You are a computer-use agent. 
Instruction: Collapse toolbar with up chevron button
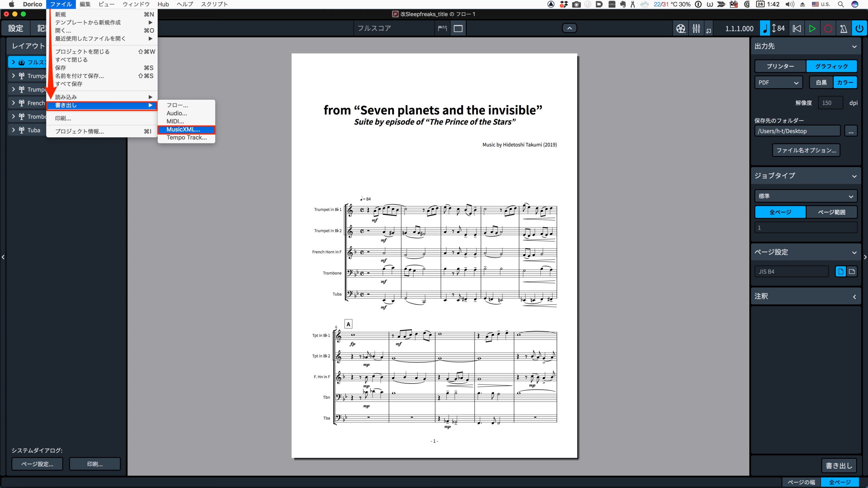(x=570, y=28)
